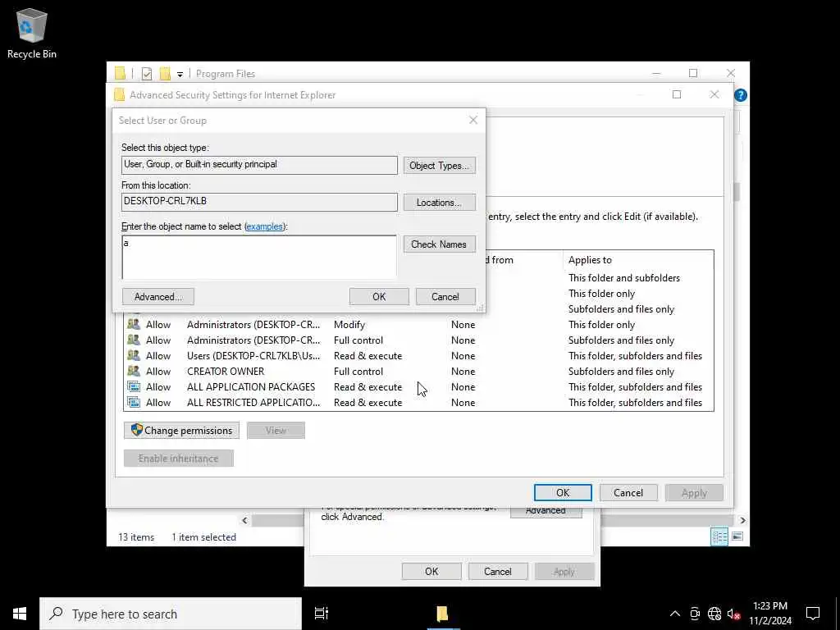Click the Enable inheritance button
The width and height of the screenshot is (840, 630).
click(178, 458)
